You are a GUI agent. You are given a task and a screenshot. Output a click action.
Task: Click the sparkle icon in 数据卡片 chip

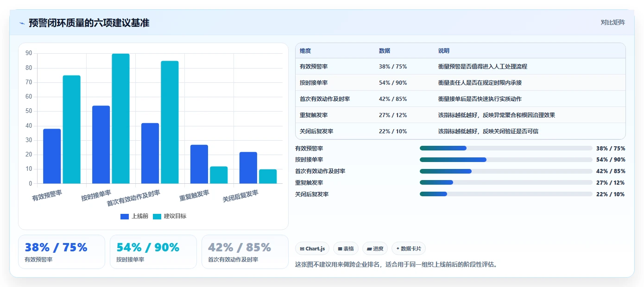pyautogui.click(x=398, y=249)
